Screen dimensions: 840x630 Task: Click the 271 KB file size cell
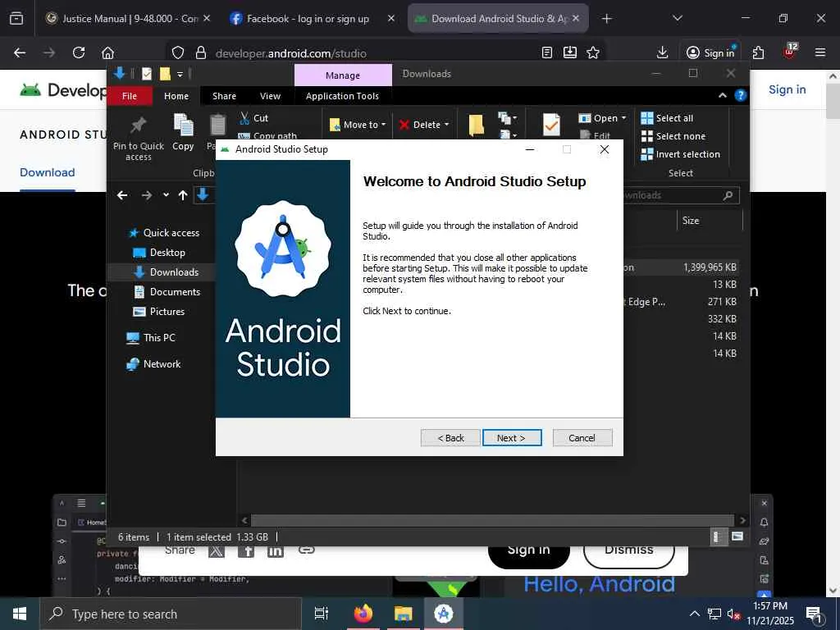(722, 302)
